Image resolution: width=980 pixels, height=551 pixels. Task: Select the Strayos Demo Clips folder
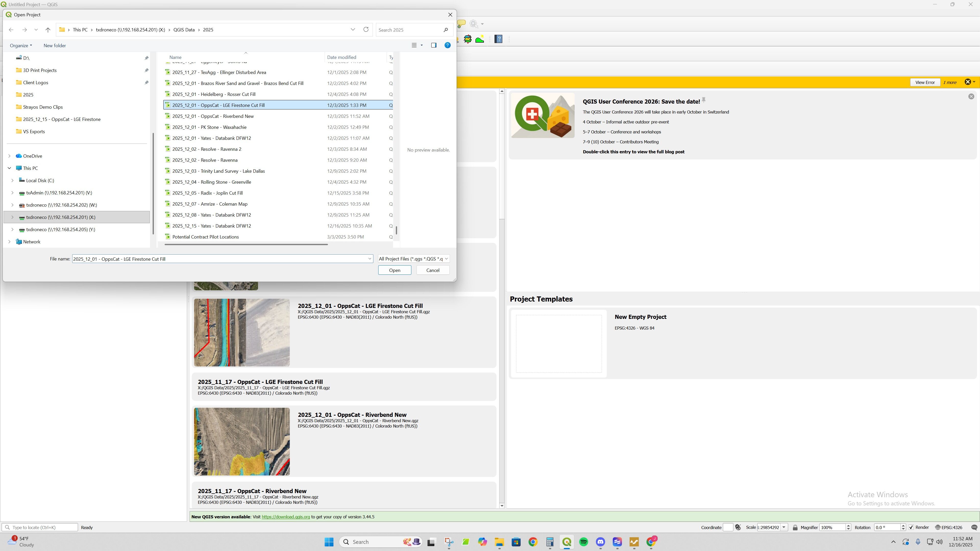(43, 107)
